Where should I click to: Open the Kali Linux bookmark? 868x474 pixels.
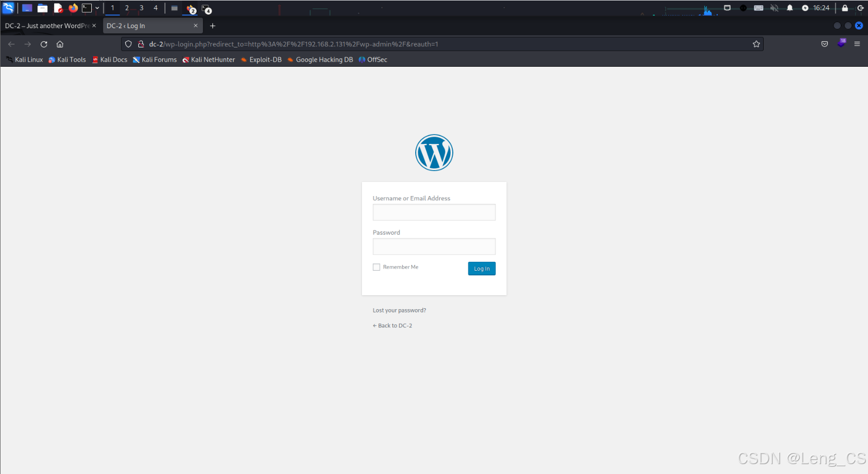point(25,59)
